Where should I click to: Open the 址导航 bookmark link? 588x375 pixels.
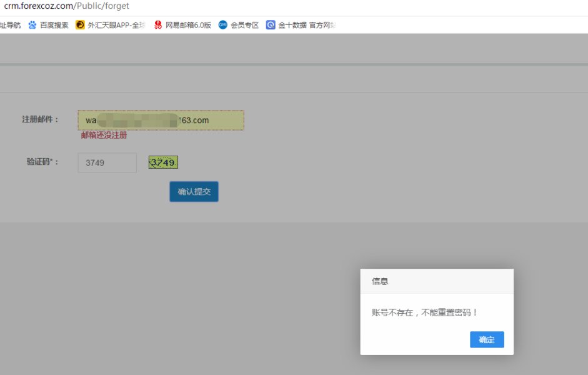point(10,25)
